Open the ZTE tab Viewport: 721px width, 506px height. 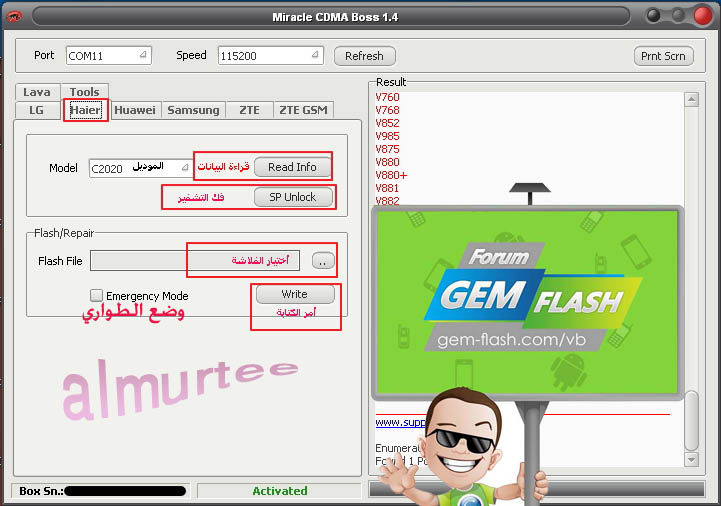pyautogui.click(x=249, y=110)
